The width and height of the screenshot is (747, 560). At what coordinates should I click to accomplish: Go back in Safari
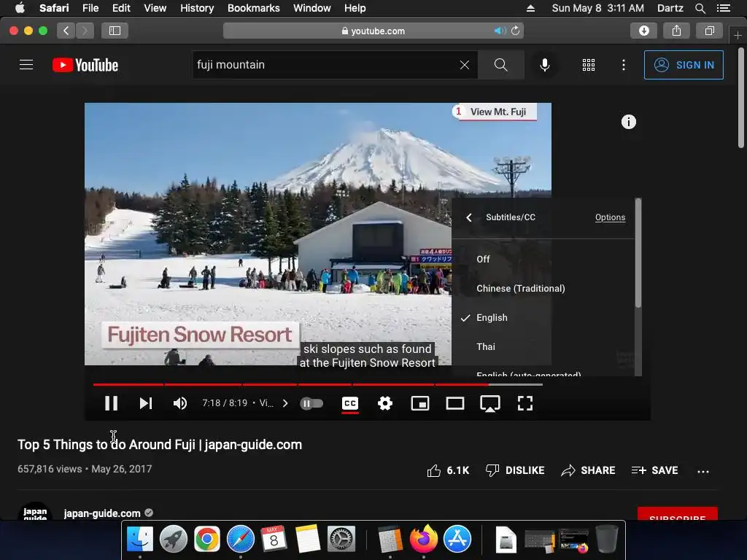(66, 31)
